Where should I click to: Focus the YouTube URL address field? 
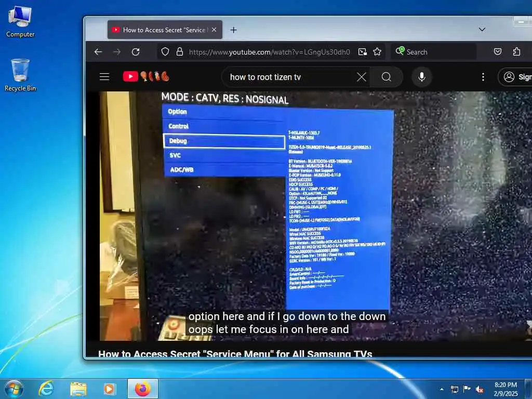coord(270,52)
